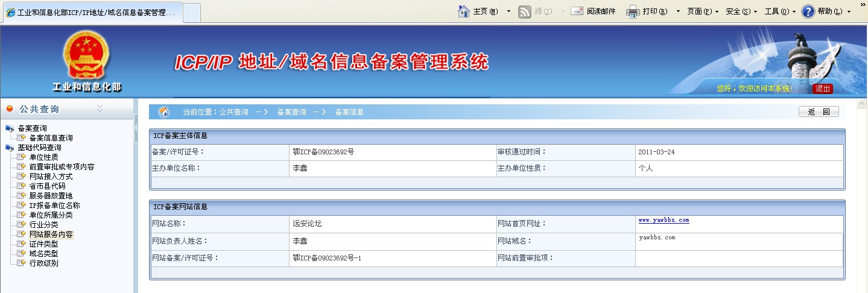The width and height of the screenshot is (868, 293).
Task: Click the Help question mark icon
Action: pos(808,11)
